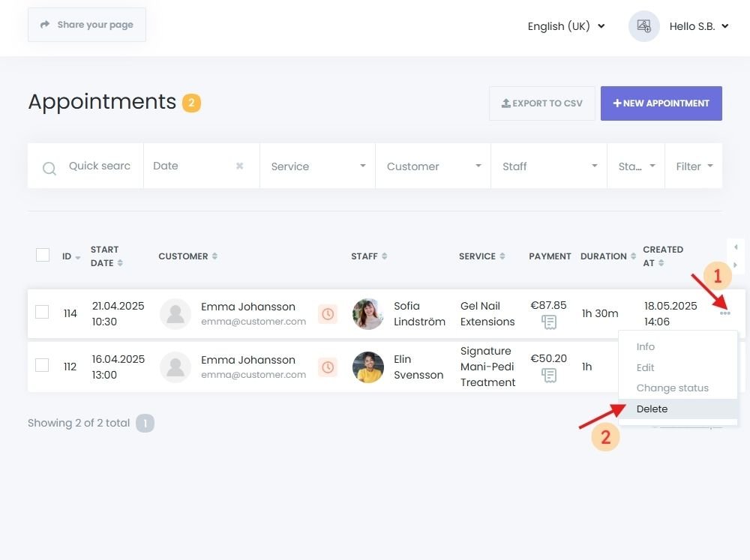Viewport: 750px width, 560px height.
Task: Open the three-dot actions menu for appointment 114
Action: pos(725,313)
